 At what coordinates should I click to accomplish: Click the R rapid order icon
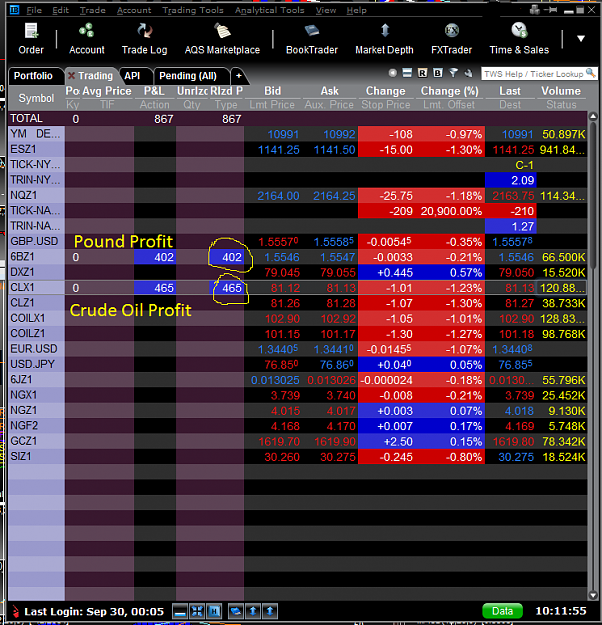tap(422, 73)
